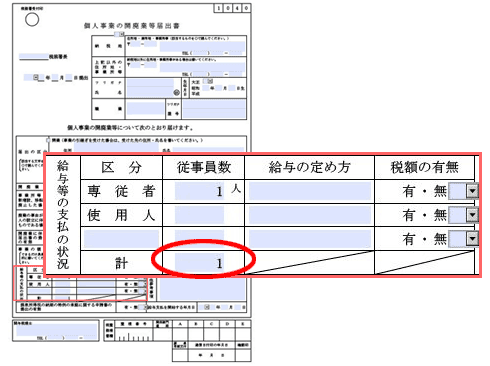Tick the small 開業 checkbox
490x366 pixels.
(48, 140)
